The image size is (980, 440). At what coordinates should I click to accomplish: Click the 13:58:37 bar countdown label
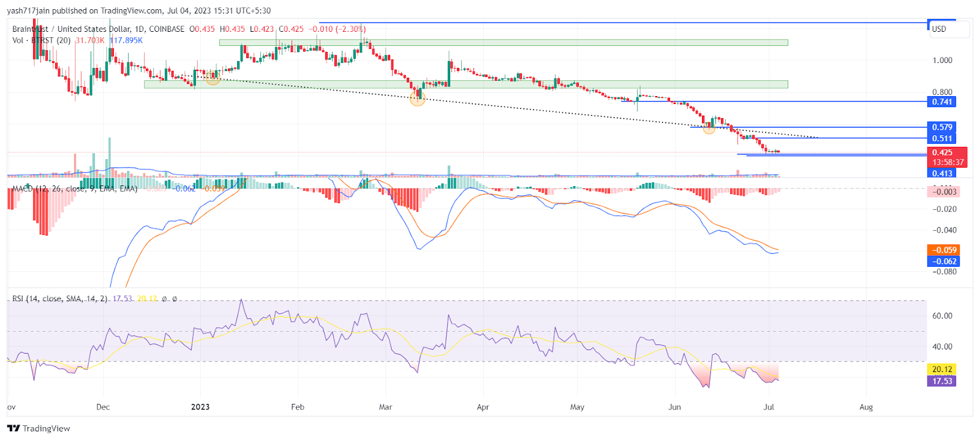[x=948, y=162]
